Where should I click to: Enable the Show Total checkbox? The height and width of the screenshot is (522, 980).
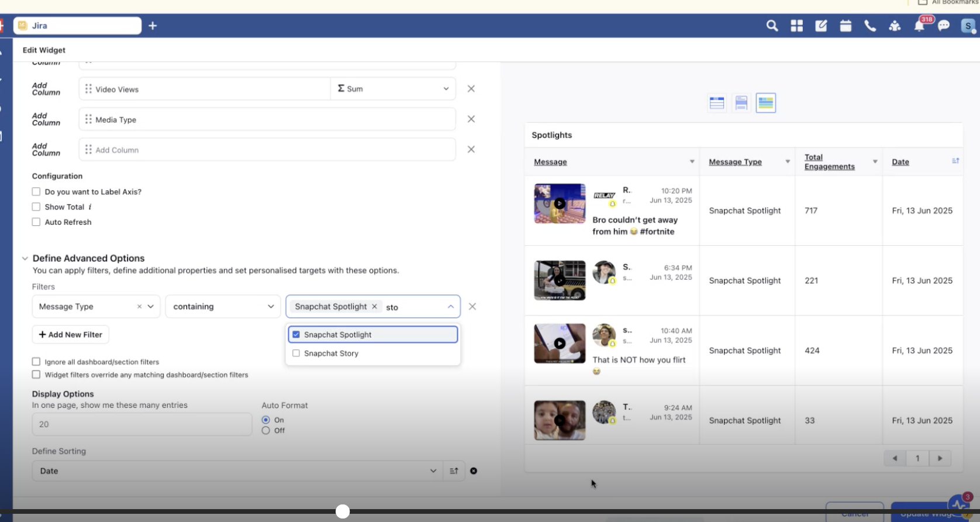(36, 207)
